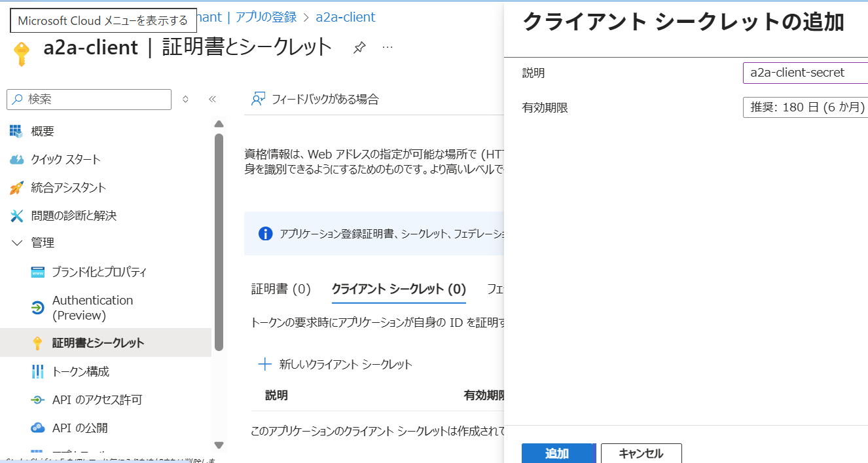Click the sidebar 検索 search box

point(89,100)
